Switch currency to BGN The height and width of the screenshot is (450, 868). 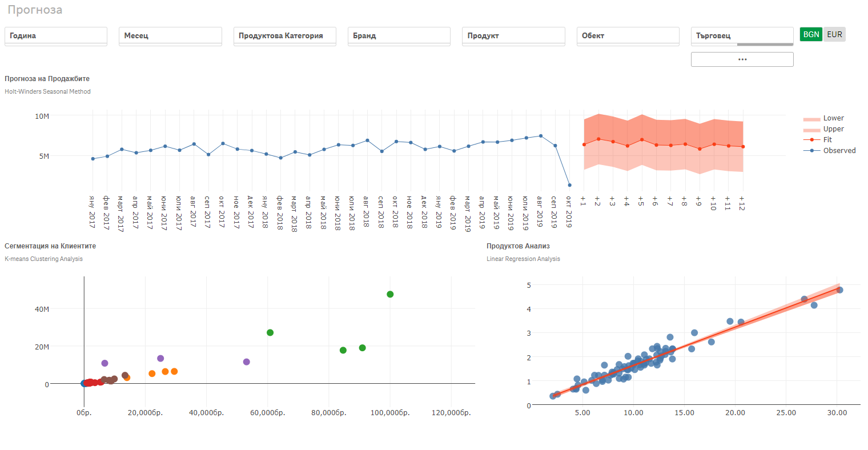pos(811,34)
